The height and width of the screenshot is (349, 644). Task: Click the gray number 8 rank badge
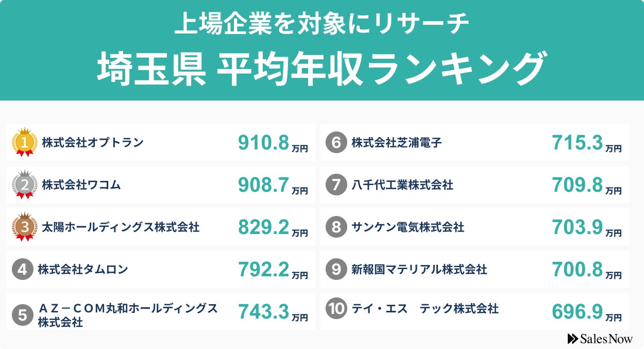click(x=336, y=227)
